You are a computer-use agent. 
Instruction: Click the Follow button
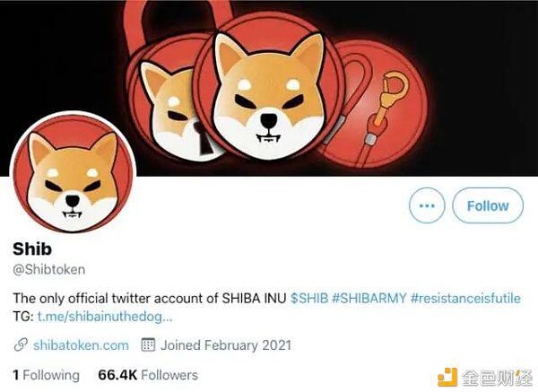point(488,205)
